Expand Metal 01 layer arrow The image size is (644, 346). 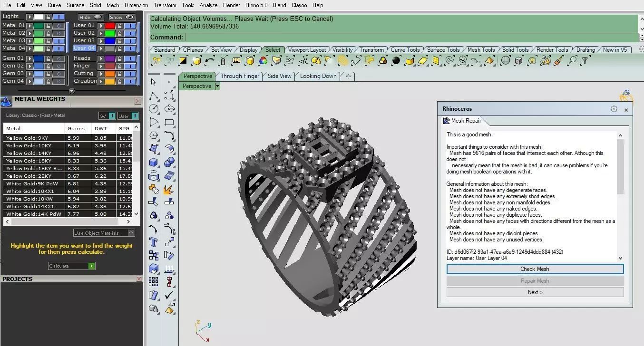tap(29, 26)
